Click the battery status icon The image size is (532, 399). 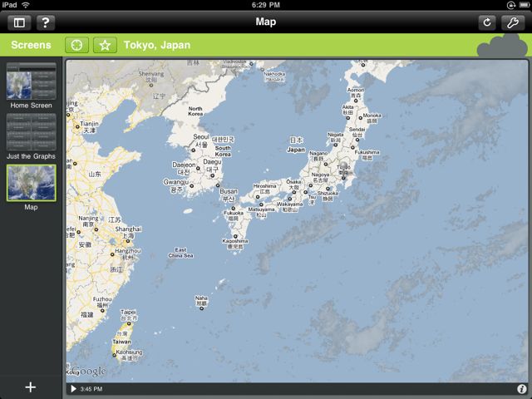[524, 5]
